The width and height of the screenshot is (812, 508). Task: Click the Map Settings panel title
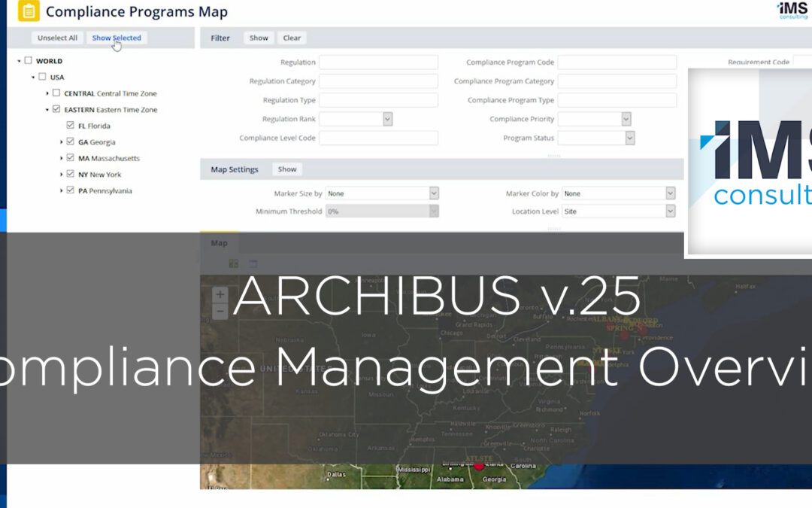pos(234,169)
